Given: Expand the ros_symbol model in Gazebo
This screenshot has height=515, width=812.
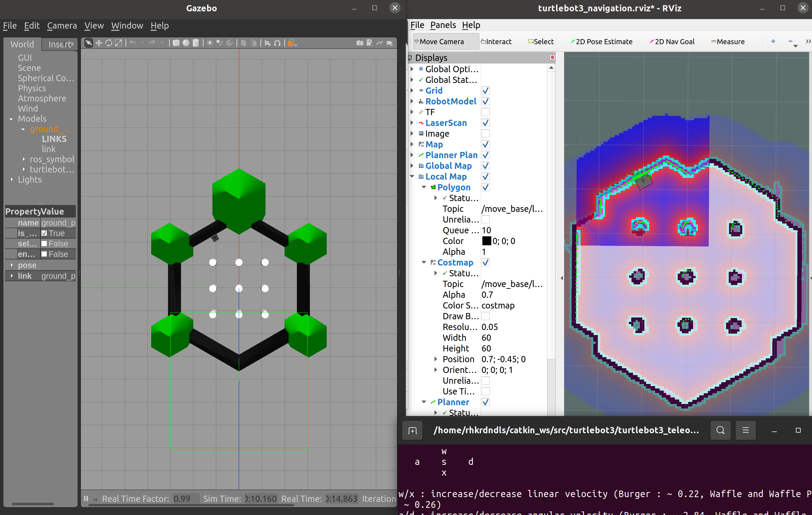Looking at the screenshot, I should click(x=24, y=159).
